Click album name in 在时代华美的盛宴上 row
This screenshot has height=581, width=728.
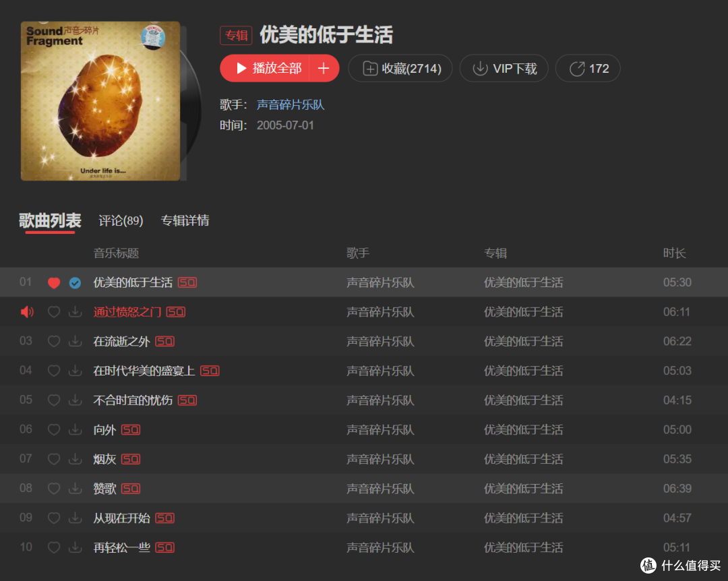coord(523,371)
